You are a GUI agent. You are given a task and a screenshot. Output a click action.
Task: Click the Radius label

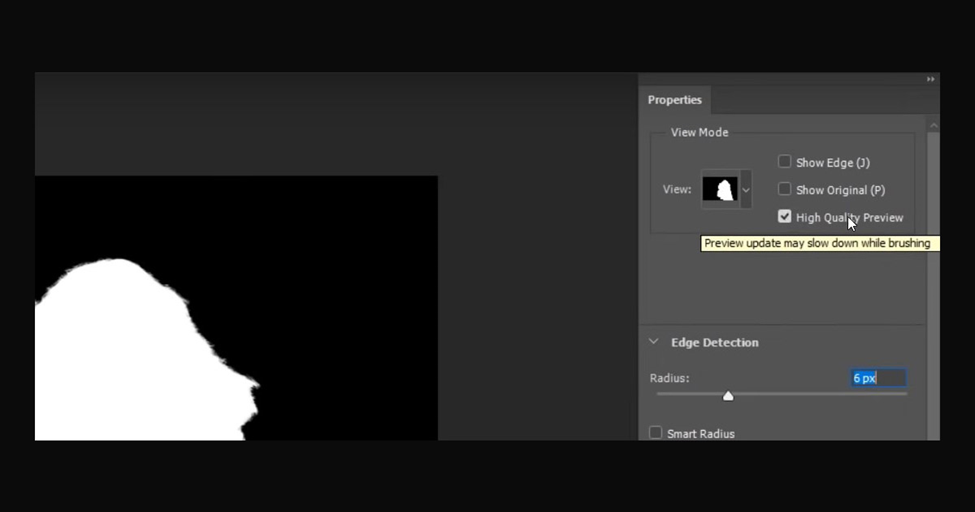pyautogui.click(x=669, y=378)
